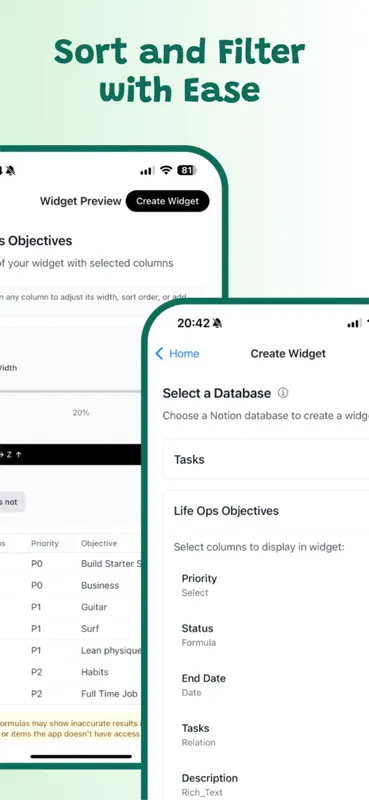
Task: Click the Priority column header in table
Action: click(45, 543)
